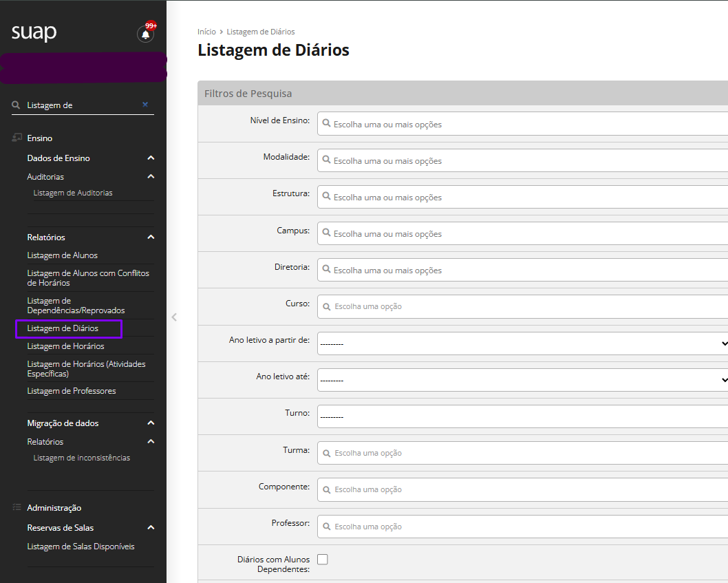This screenshot has width=728, height=583.
Task: Open Listagem de Horários menu item
Action: coord(65,346)
